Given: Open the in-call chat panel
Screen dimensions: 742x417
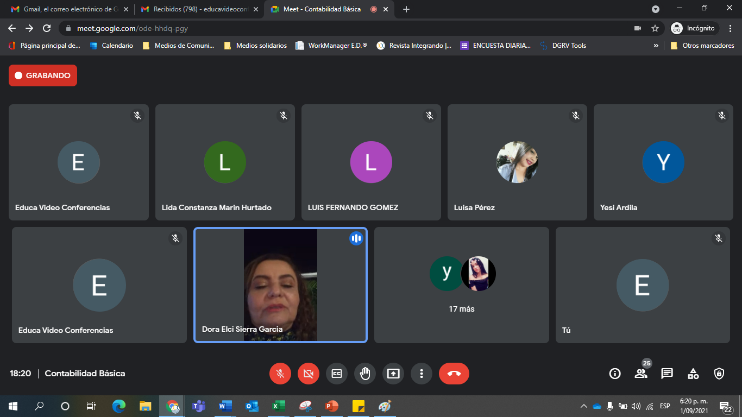Looking at the screenshot, I should pos(667,373).
